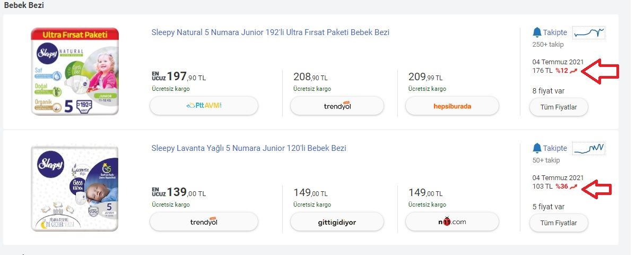Image resolution: width=644 pixels, height=255 pixels.
Task: Open the price history chart for Sleepy Natural
Action: pos(589,33)
